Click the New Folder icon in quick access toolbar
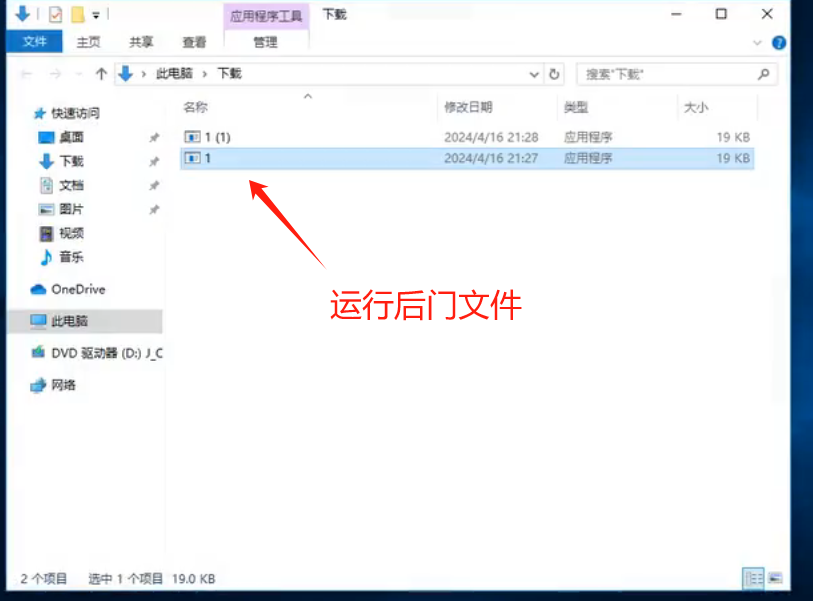 pos(77,15)
